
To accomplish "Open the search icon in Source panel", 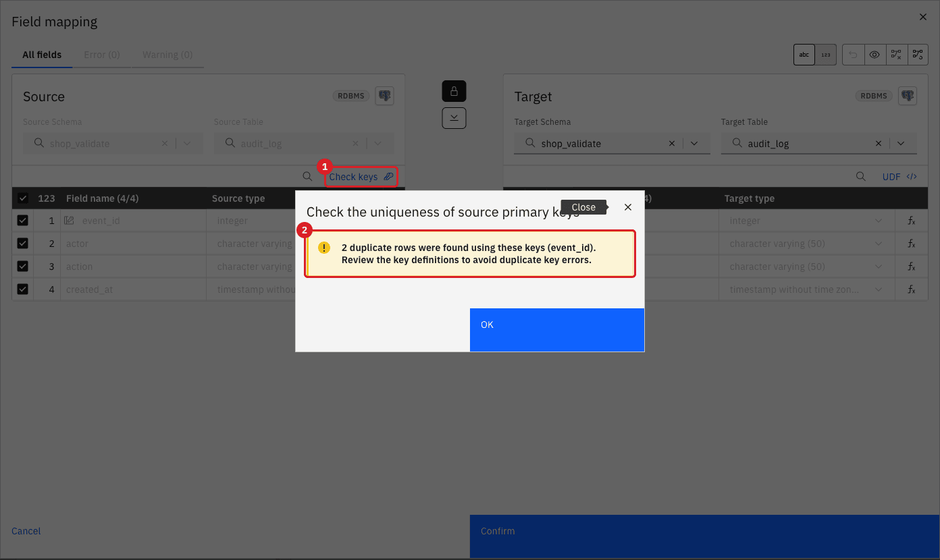I will (307, 177).
